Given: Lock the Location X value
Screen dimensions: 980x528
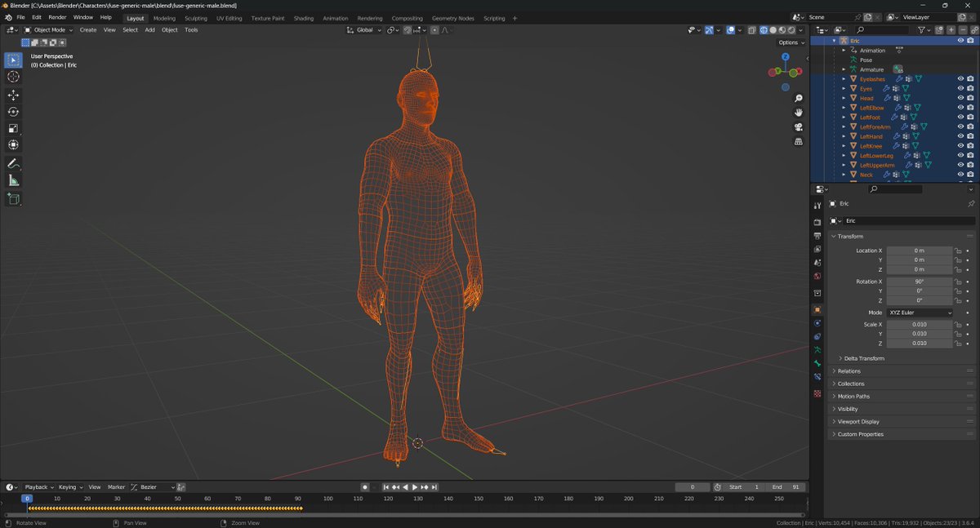Looking at the screenshot, I should coord(958,251).
